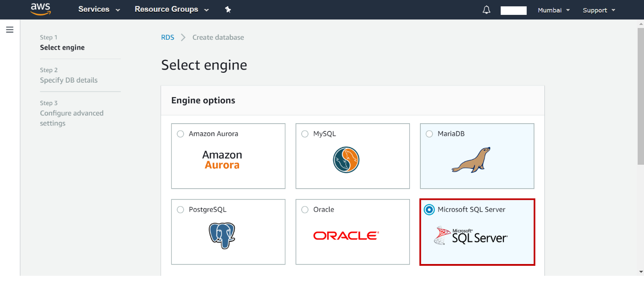The image size is (644, 292).
Task: Select the Amazon Aurora radio button
Action: click(180, 134)
